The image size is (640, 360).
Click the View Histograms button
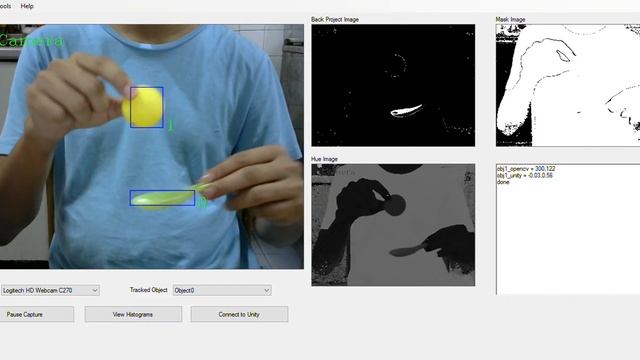click(x=133, y=314)
